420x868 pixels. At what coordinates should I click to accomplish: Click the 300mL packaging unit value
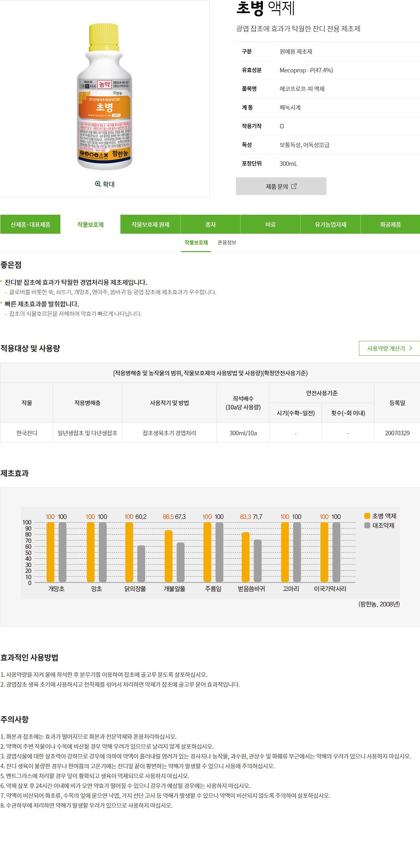click(288, 164)
